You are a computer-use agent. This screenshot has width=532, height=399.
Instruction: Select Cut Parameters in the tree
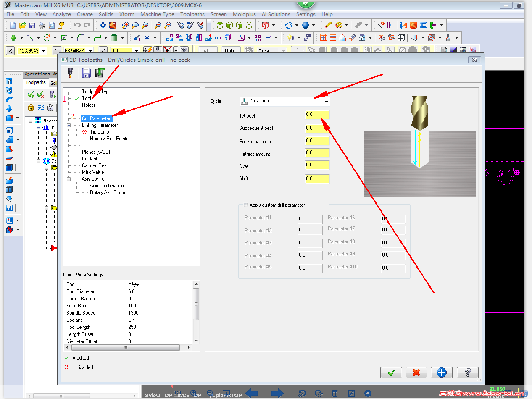point(97,118)
